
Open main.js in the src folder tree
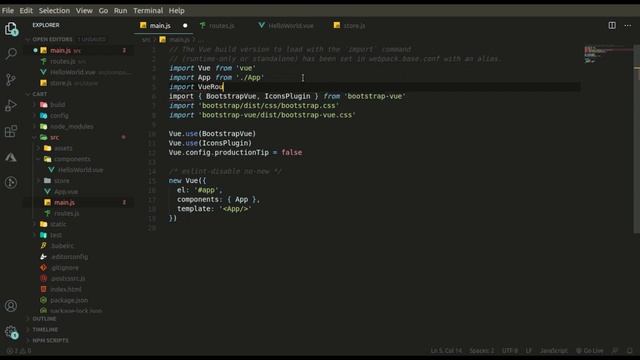tap(64, 202)
